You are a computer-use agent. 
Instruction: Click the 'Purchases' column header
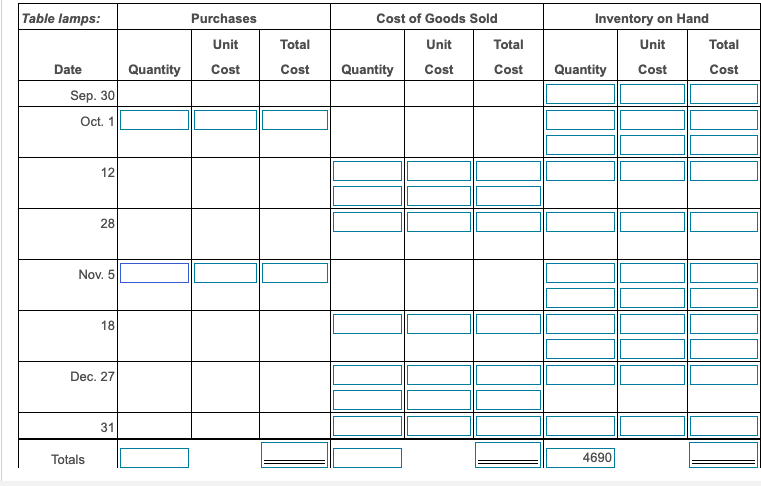[x=224, y=18]
